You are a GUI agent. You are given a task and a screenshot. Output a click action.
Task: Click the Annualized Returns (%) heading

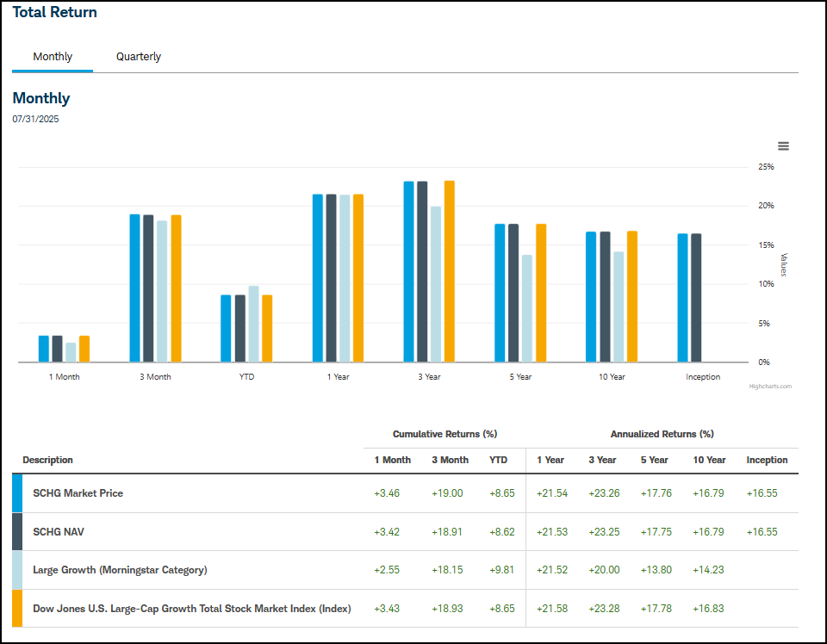[662, 434]
